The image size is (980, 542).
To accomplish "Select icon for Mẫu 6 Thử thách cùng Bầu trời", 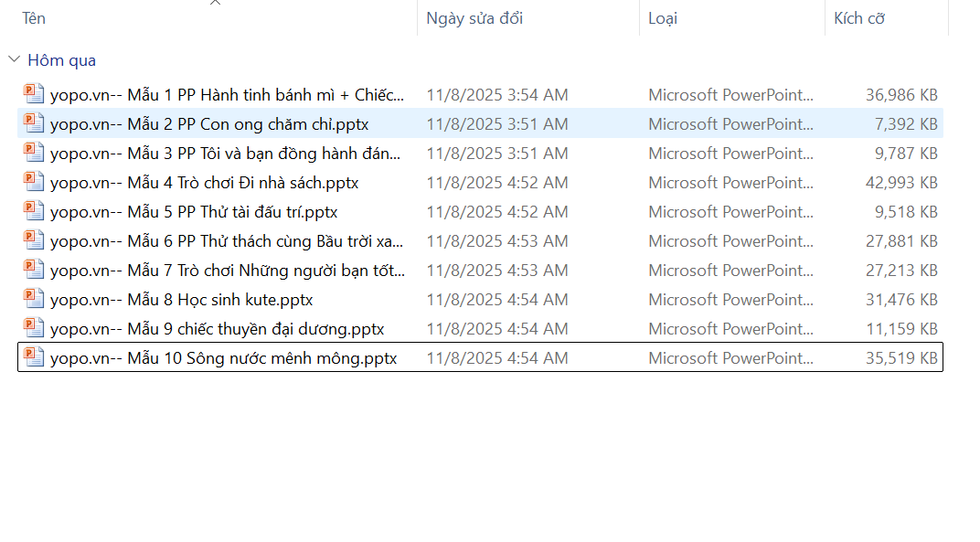I will [34, 240].
